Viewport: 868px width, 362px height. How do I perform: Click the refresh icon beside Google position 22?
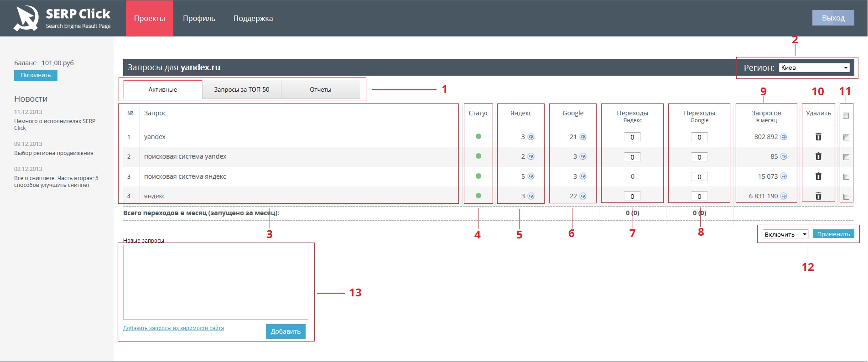coord(583,196)
